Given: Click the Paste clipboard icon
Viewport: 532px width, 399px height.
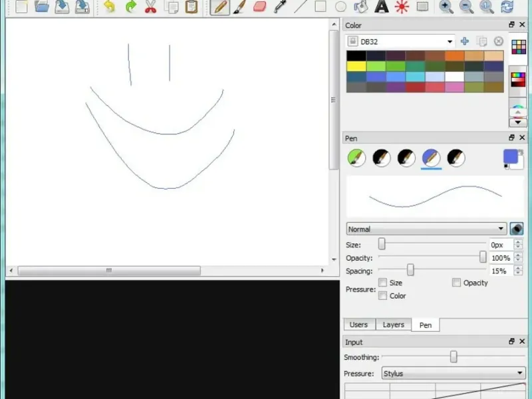Looking at the screenshot, I should pyautogui.click(x=192, y=7).
